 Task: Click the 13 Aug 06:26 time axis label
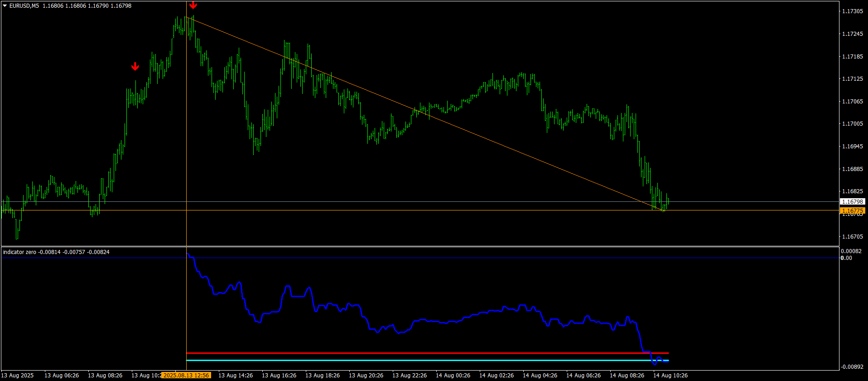click(62, 376)
